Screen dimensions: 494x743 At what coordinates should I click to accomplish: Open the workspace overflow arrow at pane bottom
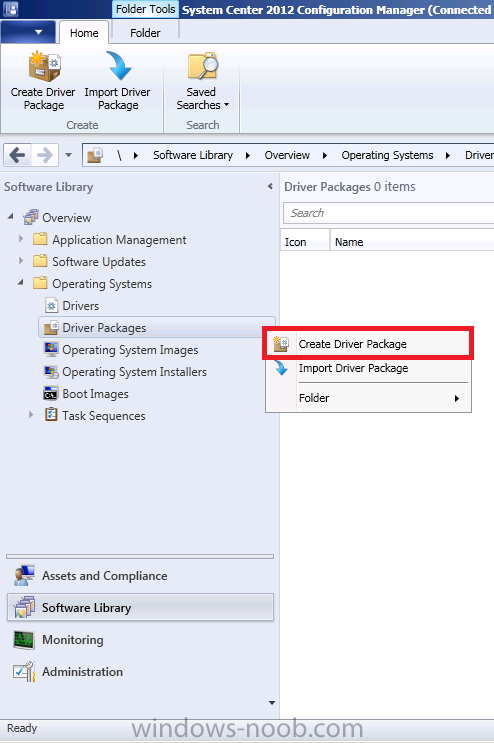(271, 703)
